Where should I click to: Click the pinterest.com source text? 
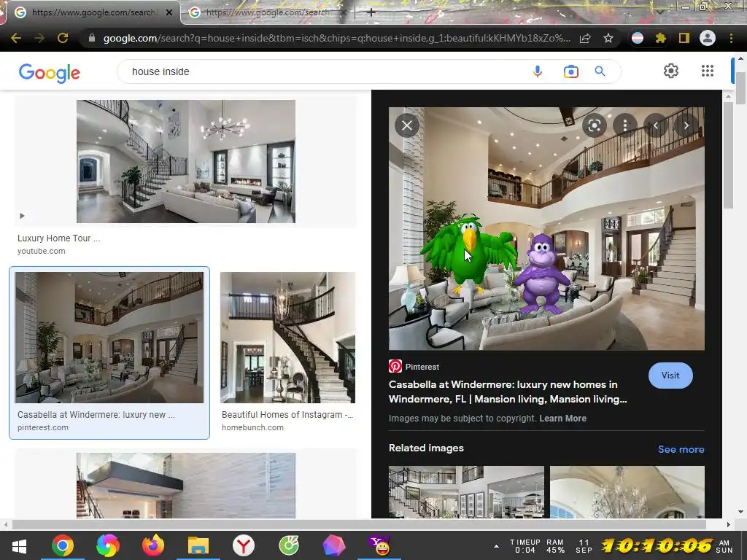click(x=43, y=427)
